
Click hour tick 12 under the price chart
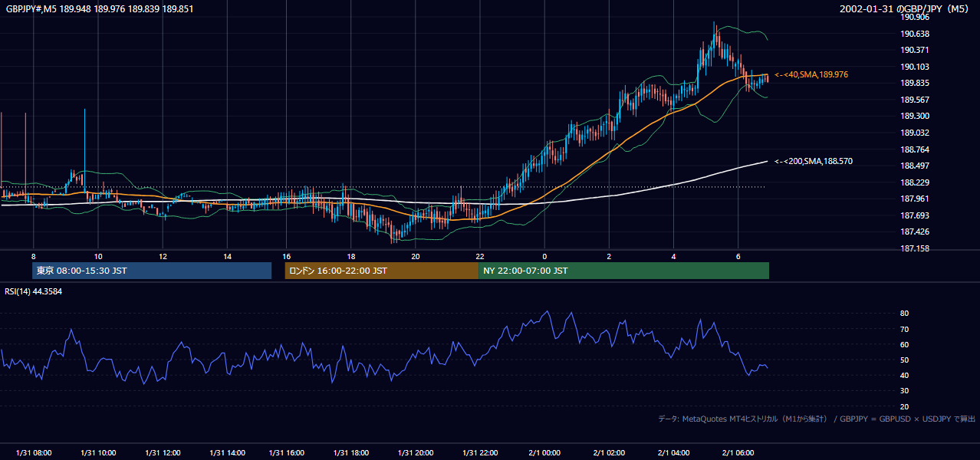click(x=163, y=256)
